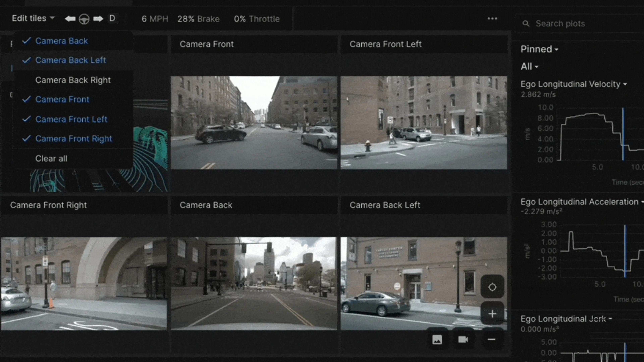Click the steering wheel icon

(x=84, y=19)
